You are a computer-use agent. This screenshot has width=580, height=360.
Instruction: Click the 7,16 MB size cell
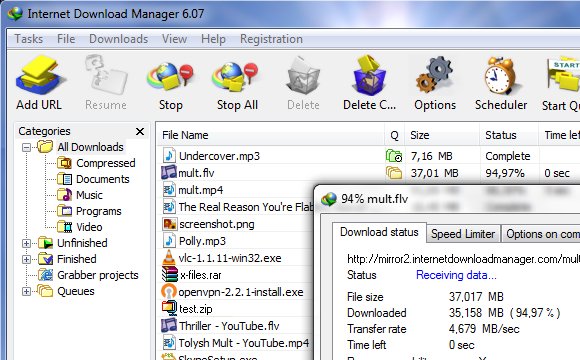(432, 156)
